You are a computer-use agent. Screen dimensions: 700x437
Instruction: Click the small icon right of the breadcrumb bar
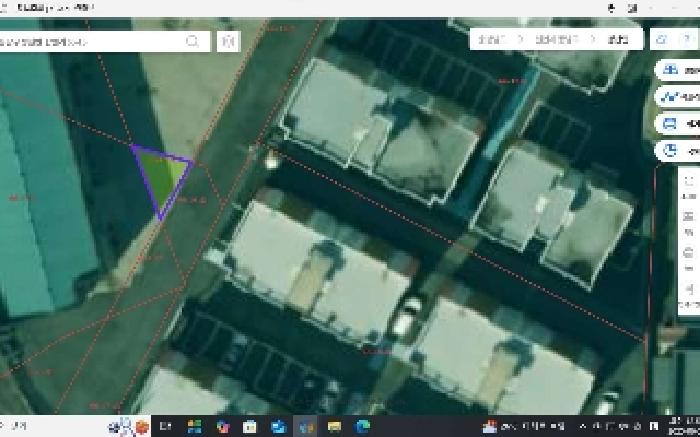(x=661, y=39)
